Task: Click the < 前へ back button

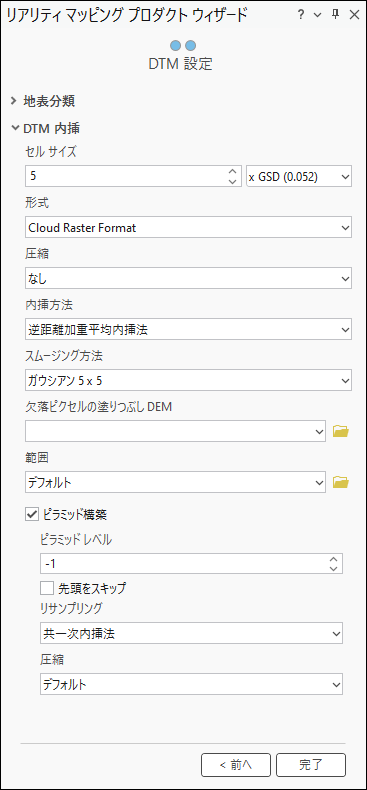Action: click(x=236, y=765)
